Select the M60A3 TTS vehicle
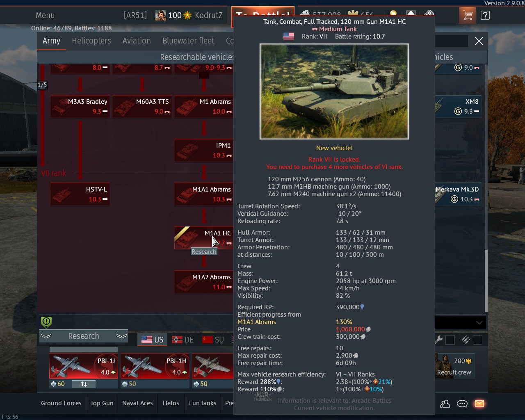 click(142, 106)
